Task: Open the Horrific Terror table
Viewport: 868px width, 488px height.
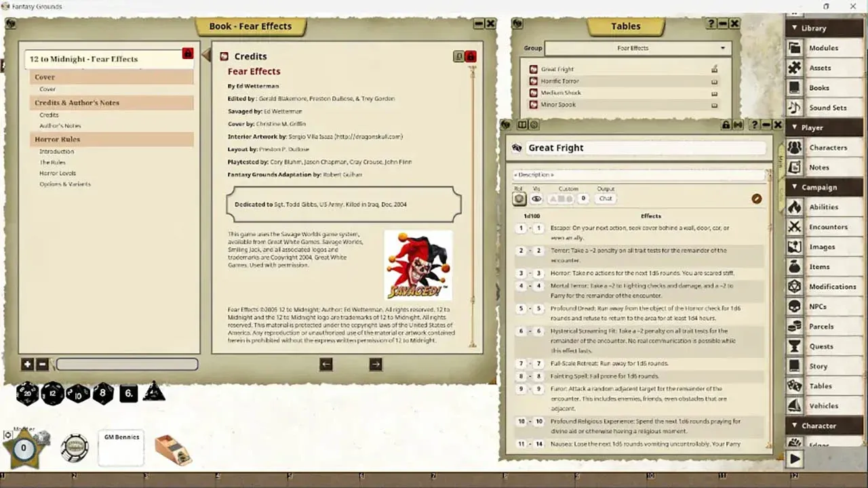Action: coord(560,81)
